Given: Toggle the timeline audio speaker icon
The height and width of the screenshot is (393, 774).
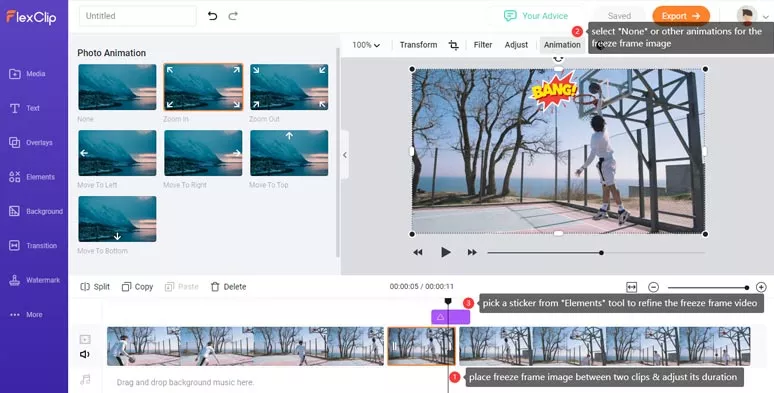Looking at the screenshot, I should (85, 354).
